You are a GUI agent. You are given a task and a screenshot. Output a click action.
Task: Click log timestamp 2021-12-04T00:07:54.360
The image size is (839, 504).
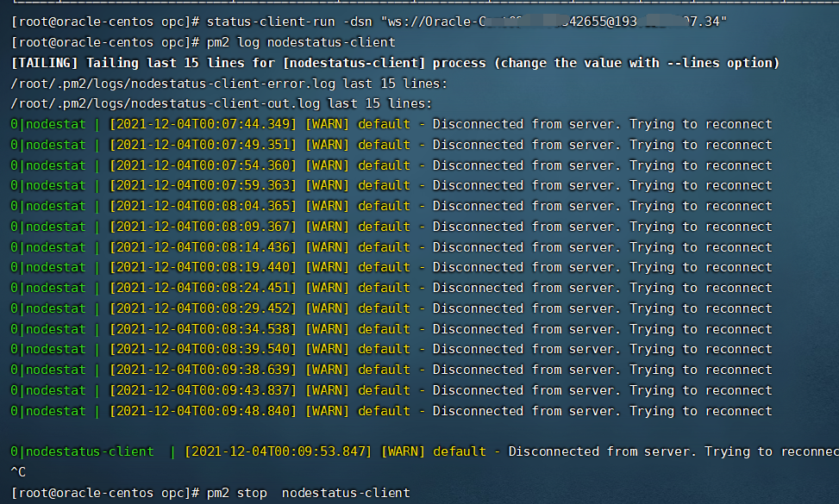[203, 165]
